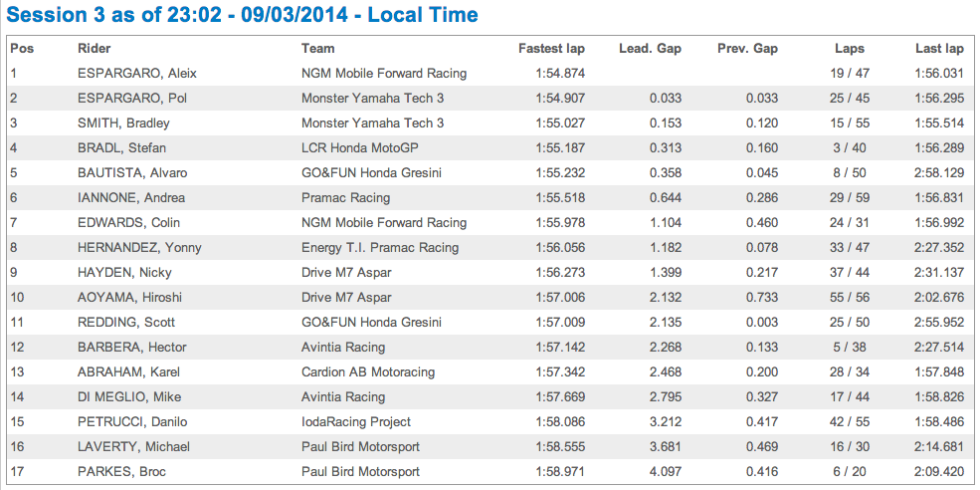This screenshot has height=490, width=980.
Task: Select rider BARBERA, Hector
Action: [x=132, y=348]
